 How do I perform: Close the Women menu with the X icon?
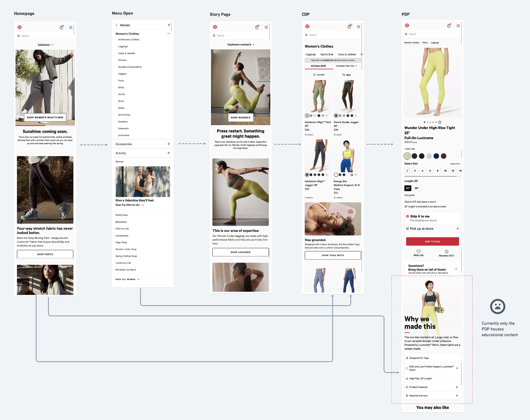pyautogui.click(x=169, y=25)
